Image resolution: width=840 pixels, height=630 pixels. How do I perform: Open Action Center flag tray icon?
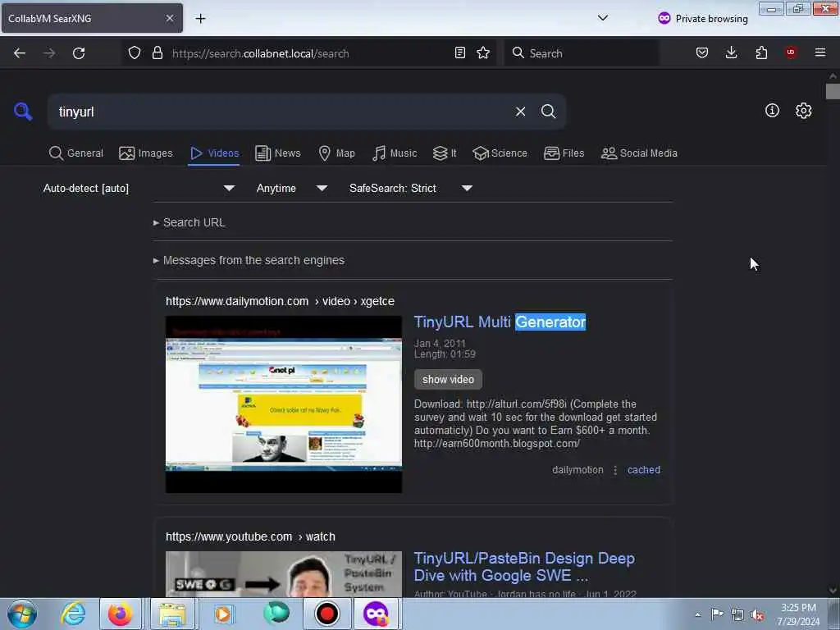[717, 614]
